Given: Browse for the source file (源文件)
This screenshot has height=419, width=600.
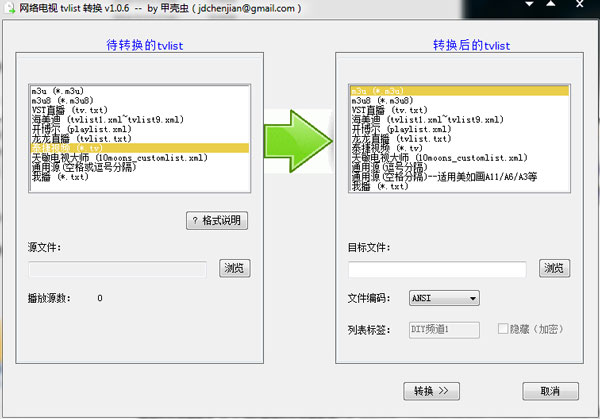Looking at the screenshot, I should 235,268.
